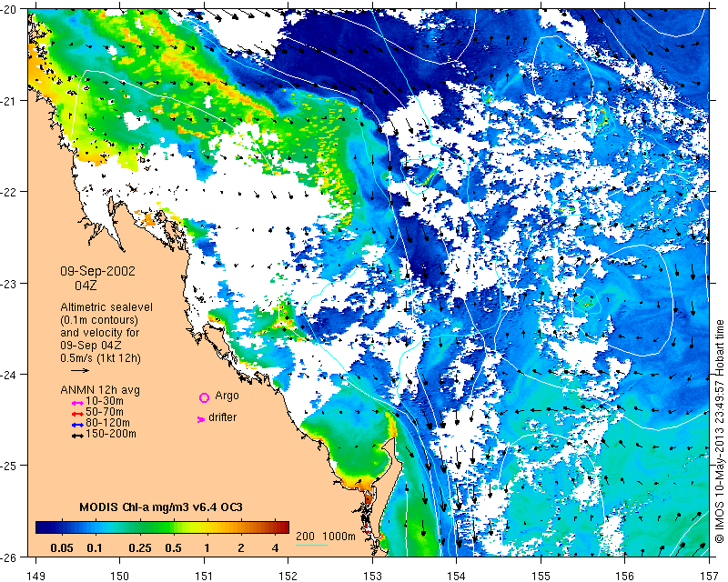Click the 'Altimetric sealevel' caption line
The image size is (728, 582).
click(106, 307)
